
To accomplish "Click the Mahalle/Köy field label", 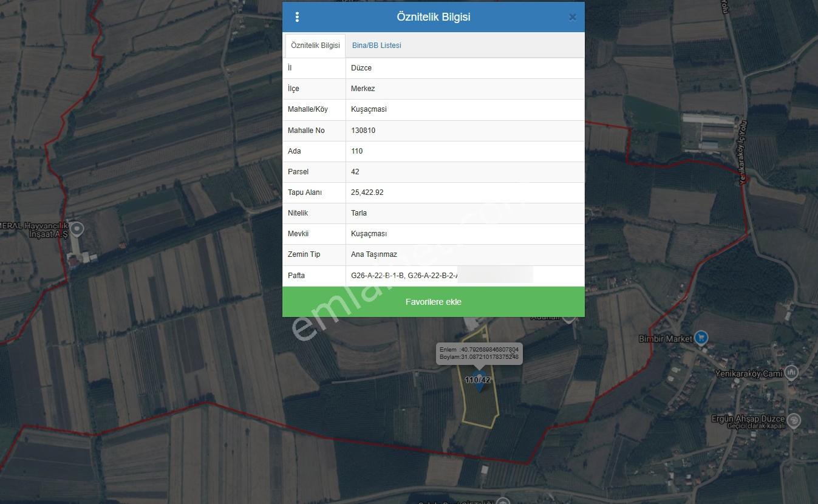I will click(308, 109).
